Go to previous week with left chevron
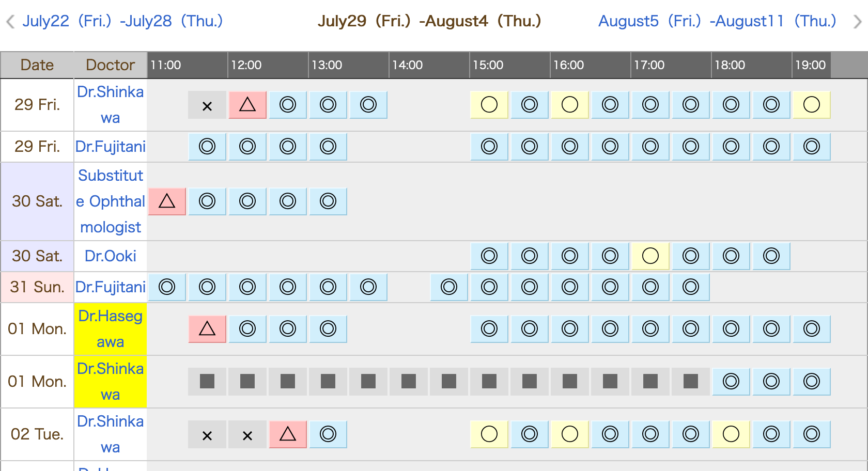The image size is (868, 471). (x=10, y=22)
